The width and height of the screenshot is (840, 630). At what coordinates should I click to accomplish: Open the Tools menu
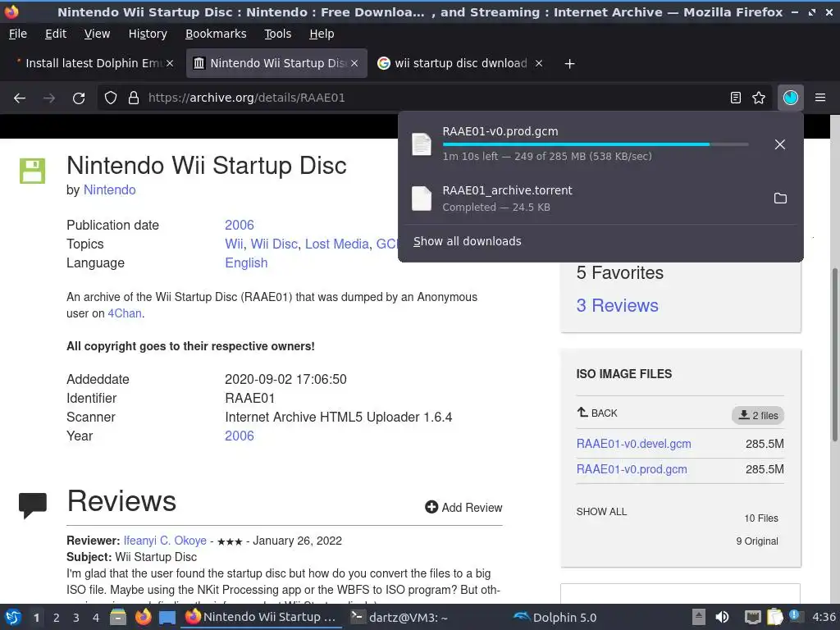tap(278, 34)
